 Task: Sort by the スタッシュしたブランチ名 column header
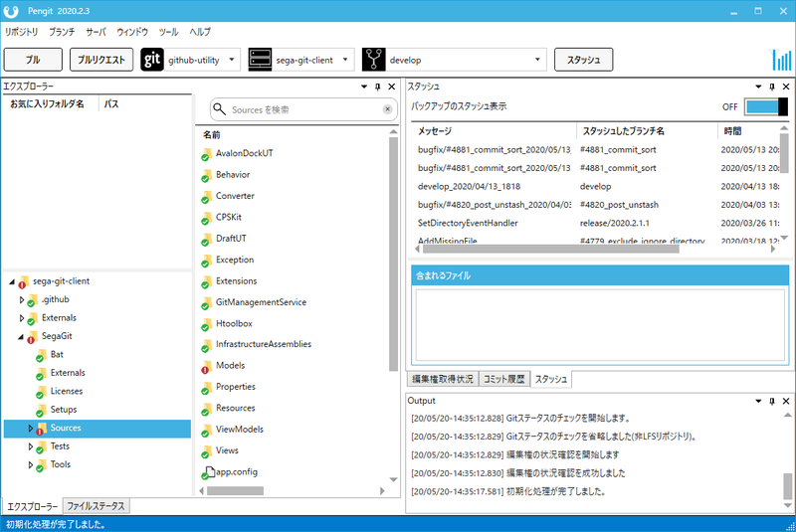point(647,131)
